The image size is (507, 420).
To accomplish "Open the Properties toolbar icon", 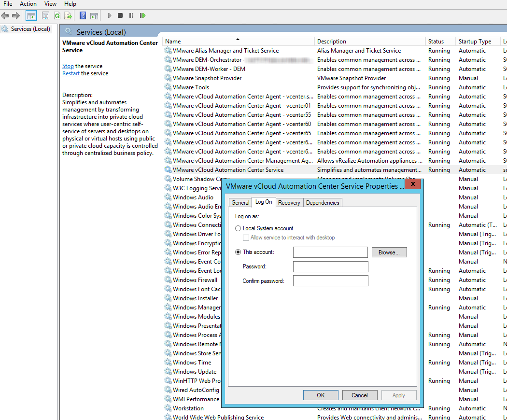I will [45, 15].
